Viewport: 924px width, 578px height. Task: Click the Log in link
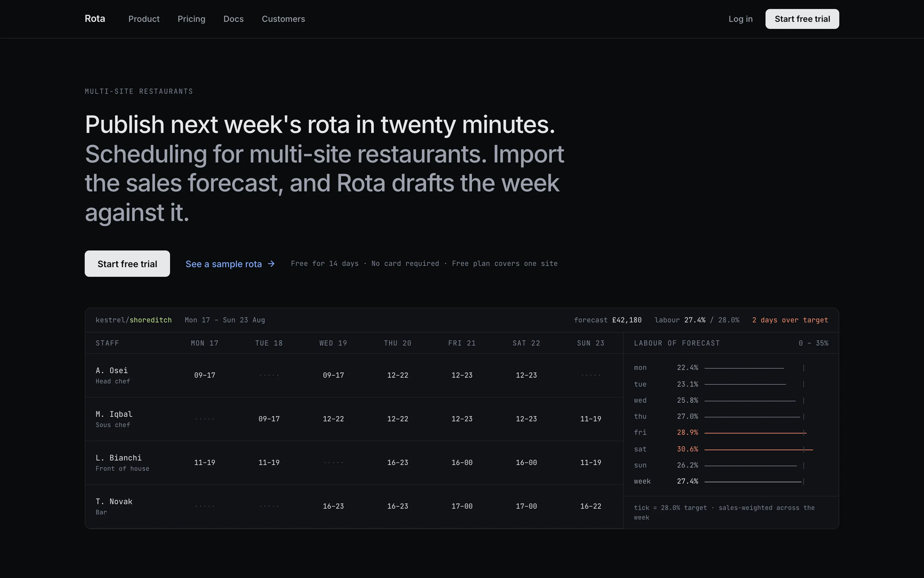point(740,19)
